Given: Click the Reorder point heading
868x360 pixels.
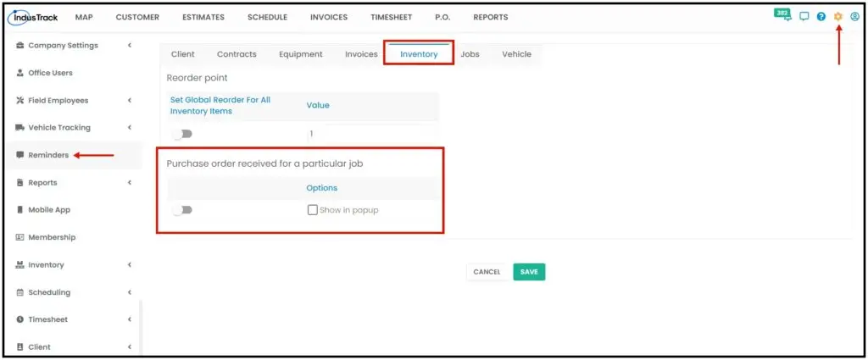Looking at the screenshot, I should [x=197, y=78].
